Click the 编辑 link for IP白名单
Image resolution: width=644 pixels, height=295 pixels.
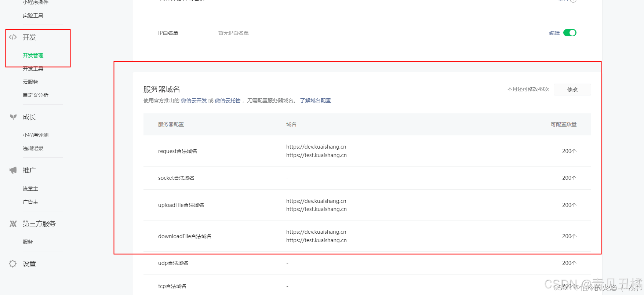click(554, 33)
